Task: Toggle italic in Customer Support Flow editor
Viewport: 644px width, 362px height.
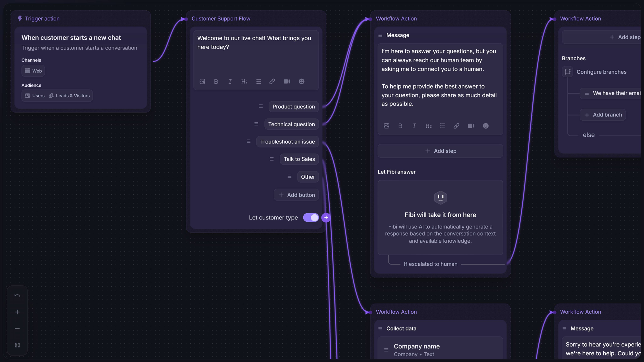Action: tap(230, 81)
